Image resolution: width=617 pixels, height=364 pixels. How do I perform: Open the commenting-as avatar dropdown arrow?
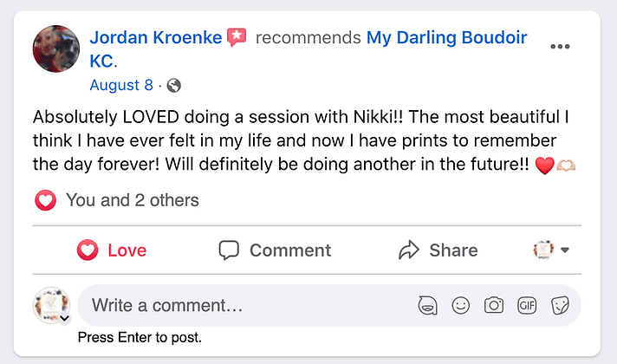(x=64, y=319)
